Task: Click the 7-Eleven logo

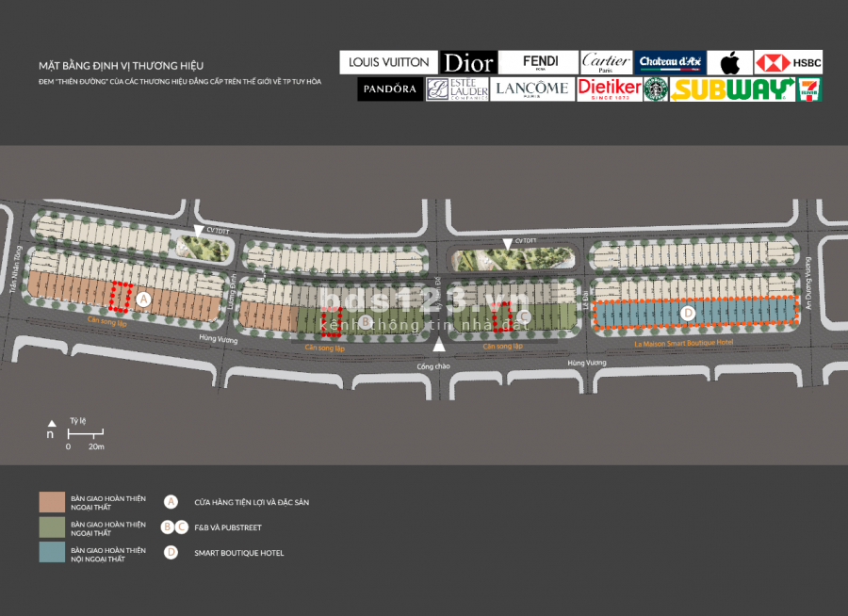Action: 809,89
